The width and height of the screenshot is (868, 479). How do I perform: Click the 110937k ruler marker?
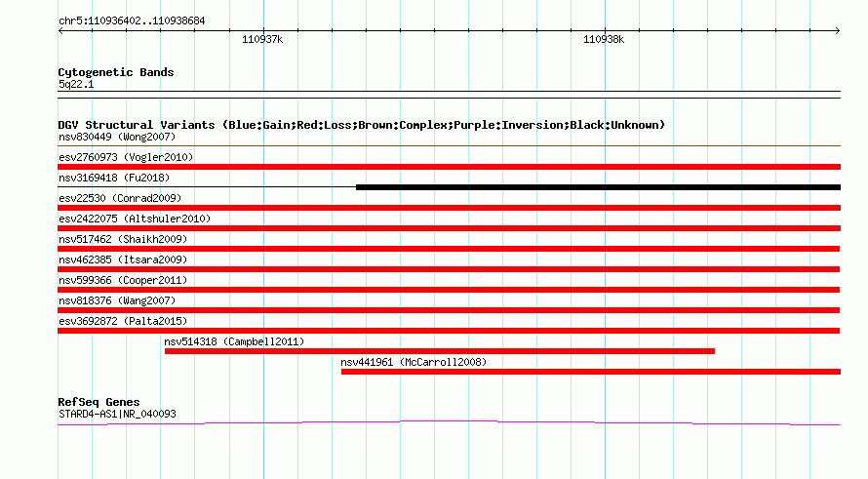(262, 39)
